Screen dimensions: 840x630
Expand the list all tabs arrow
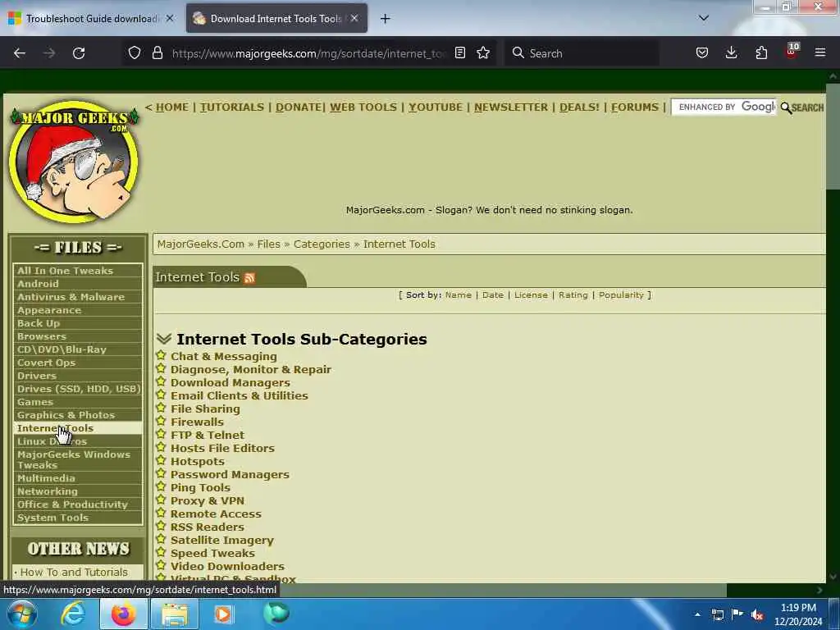(703, 18)
